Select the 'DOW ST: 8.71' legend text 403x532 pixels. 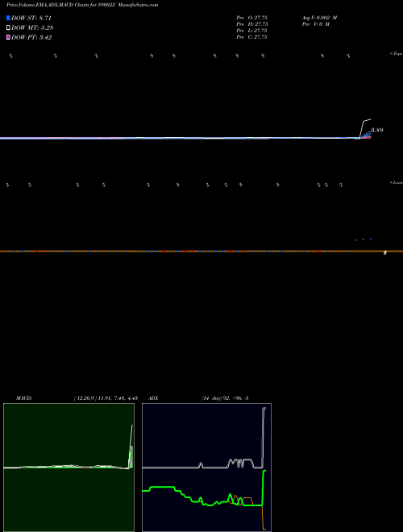31,18
